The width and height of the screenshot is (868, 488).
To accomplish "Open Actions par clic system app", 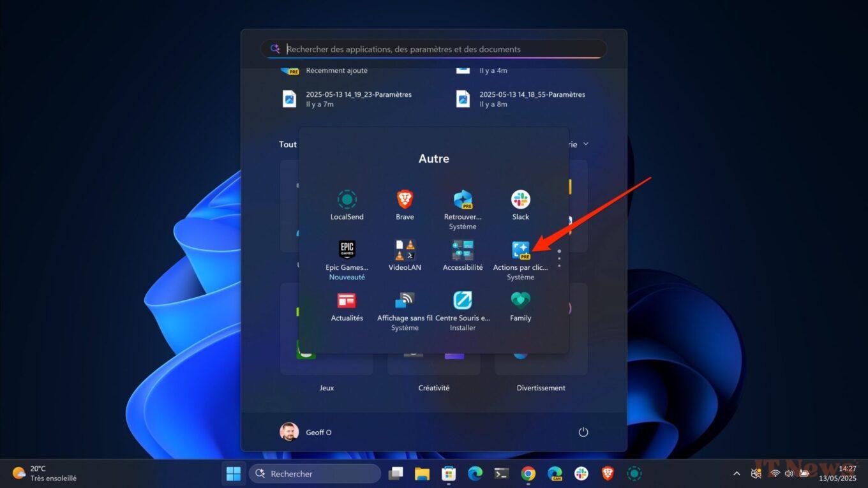I will click(x=520, y=260).
